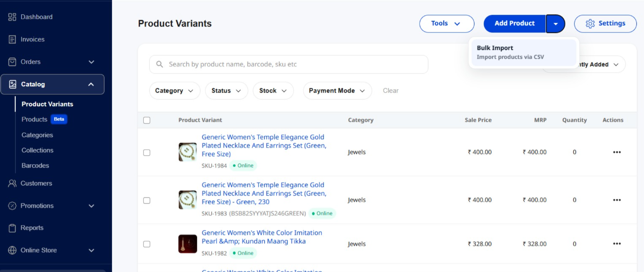Check the box for SKU-1983 product row
Image resolution: width=644 pixels, height=272 pixels.
tap(147, 200)
